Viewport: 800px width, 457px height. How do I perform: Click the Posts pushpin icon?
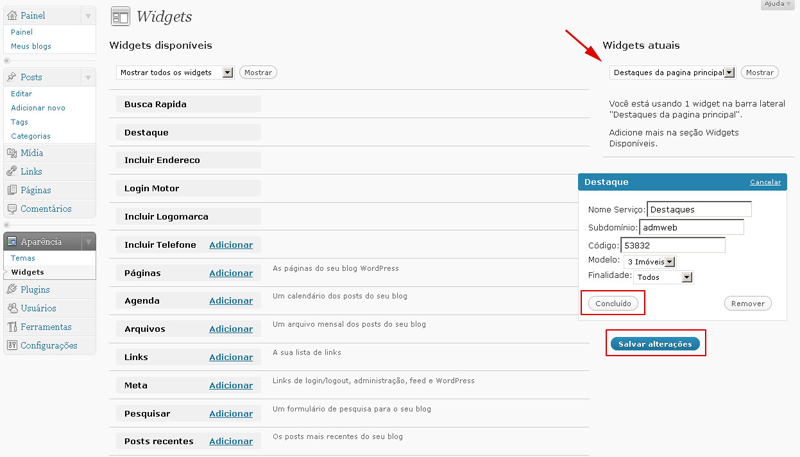12,77
